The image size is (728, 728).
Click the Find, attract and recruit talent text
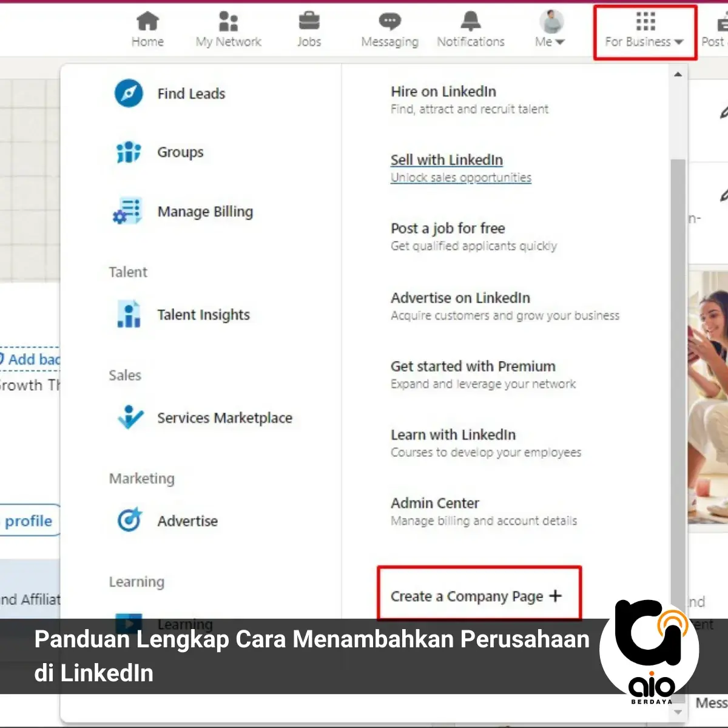coord(470,109)
